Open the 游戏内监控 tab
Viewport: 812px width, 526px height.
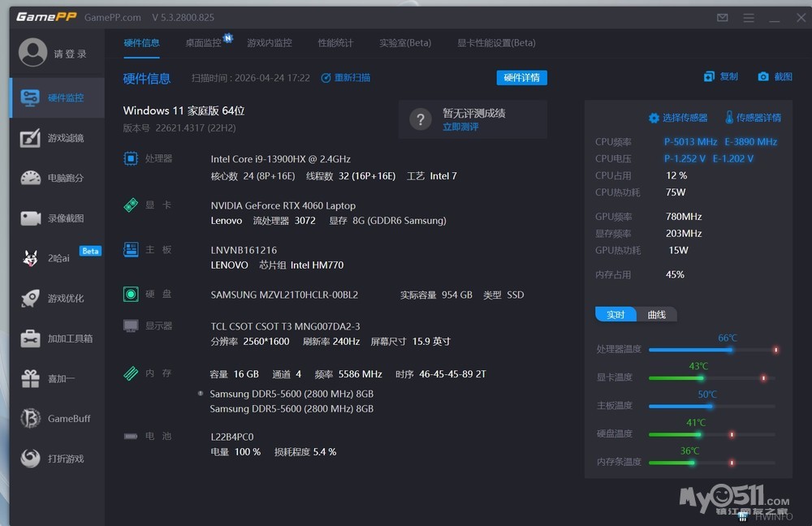(269, 43)
